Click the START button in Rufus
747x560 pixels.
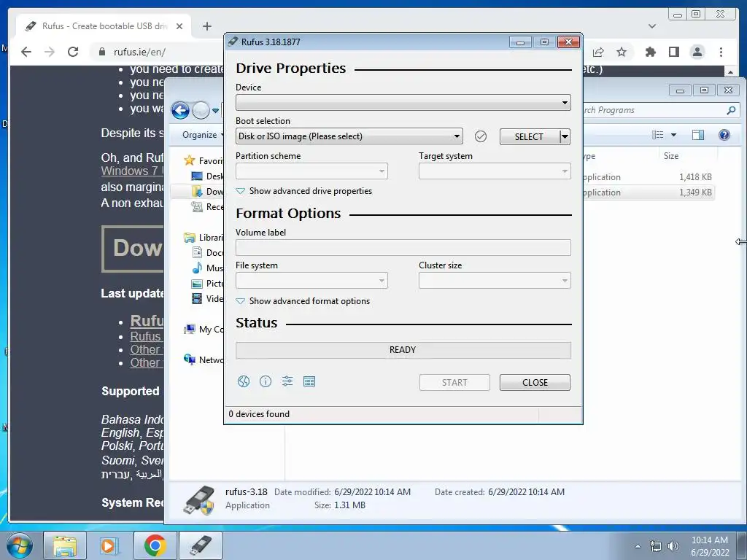pos(454,382)
